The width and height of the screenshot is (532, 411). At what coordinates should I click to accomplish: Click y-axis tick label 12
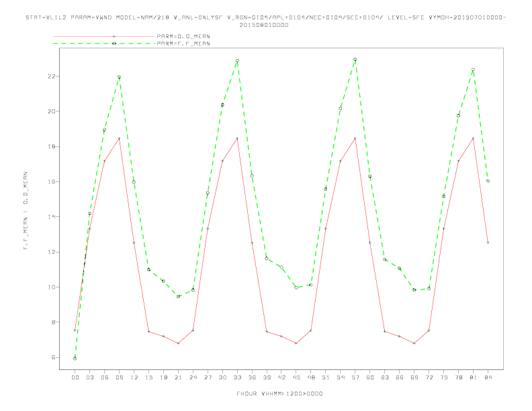point(52,252)
